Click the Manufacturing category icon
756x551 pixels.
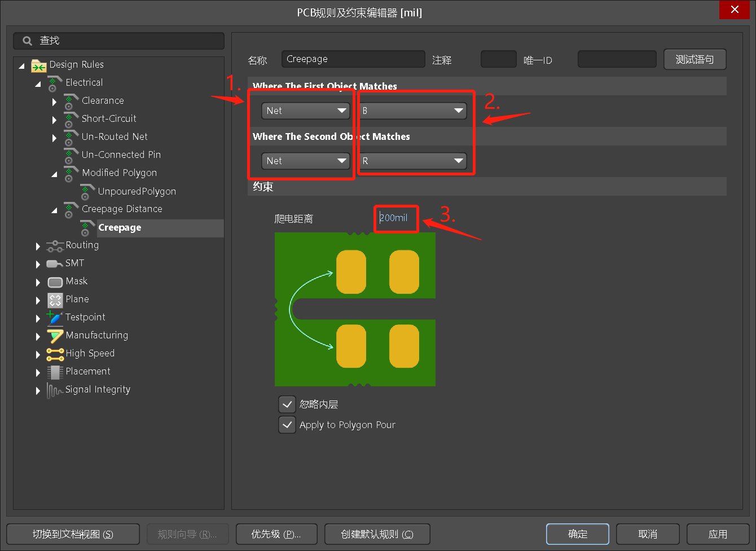point(55,336)
